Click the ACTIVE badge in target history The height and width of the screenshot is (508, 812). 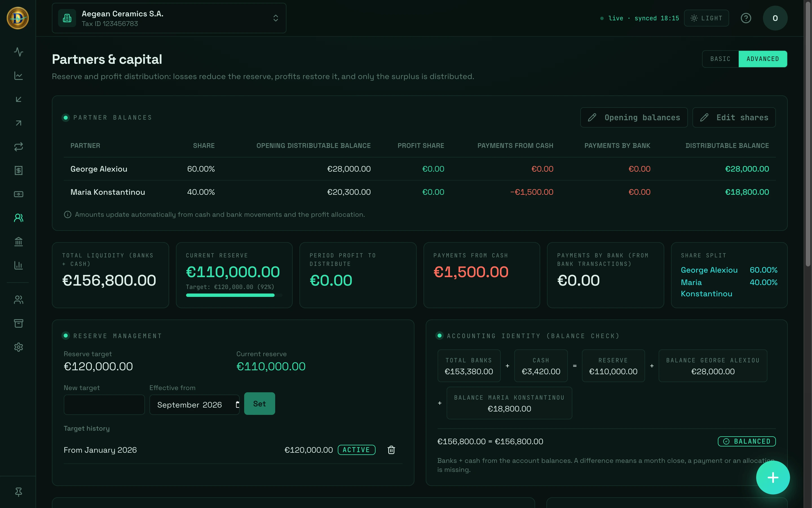[356, 450]
